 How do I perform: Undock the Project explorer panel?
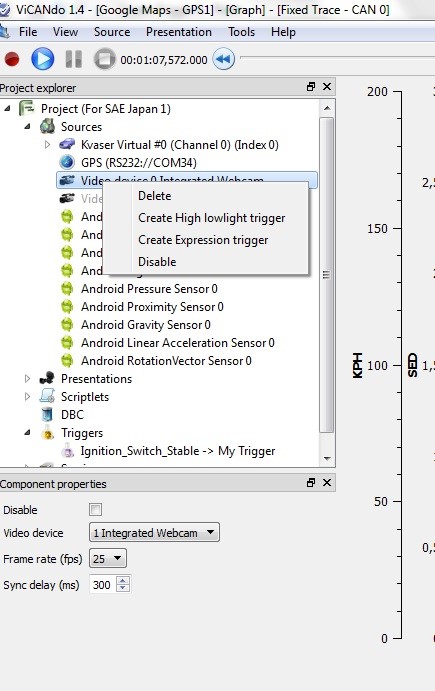point(311,87)
